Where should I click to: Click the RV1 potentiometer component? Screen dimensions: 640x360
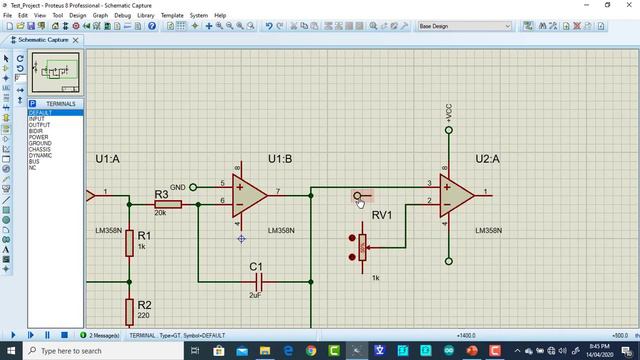pos(362,247)
